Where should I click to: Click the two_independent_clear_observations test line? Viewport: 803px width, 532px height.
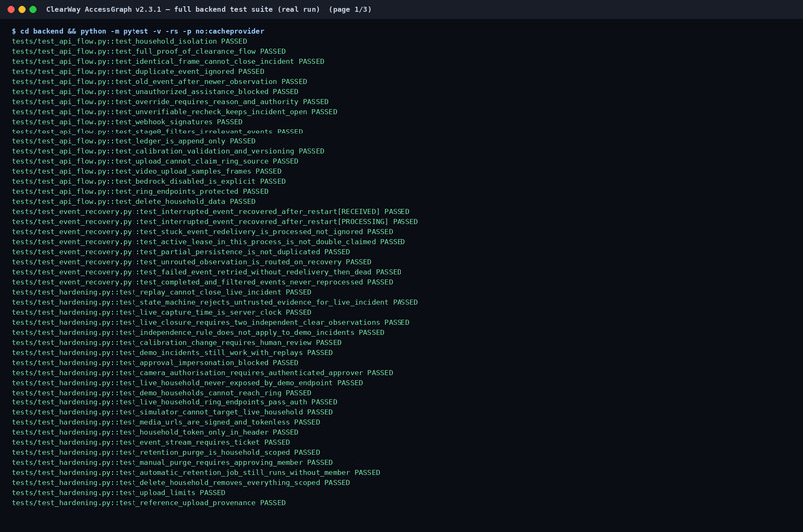pos(211,322)
